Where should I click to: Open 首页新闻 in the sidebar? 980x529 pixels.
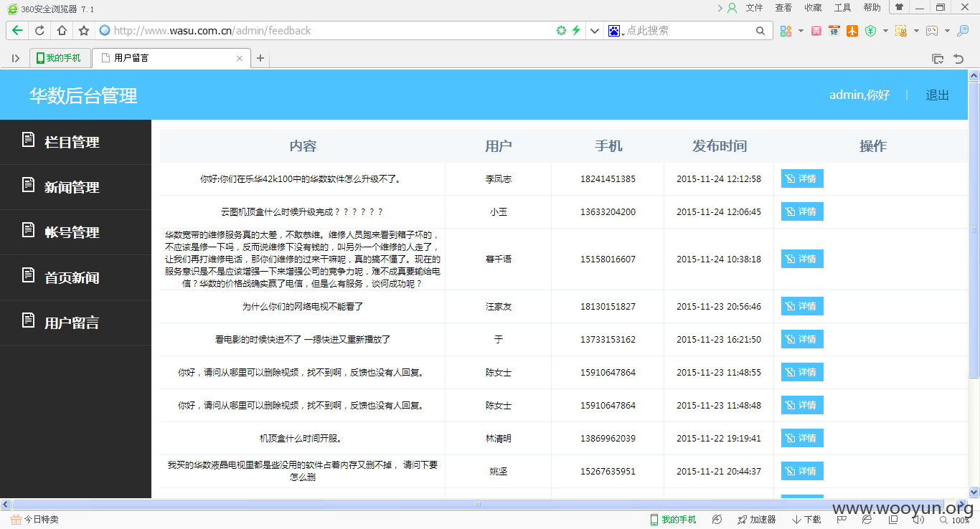[x=75, y=277]
